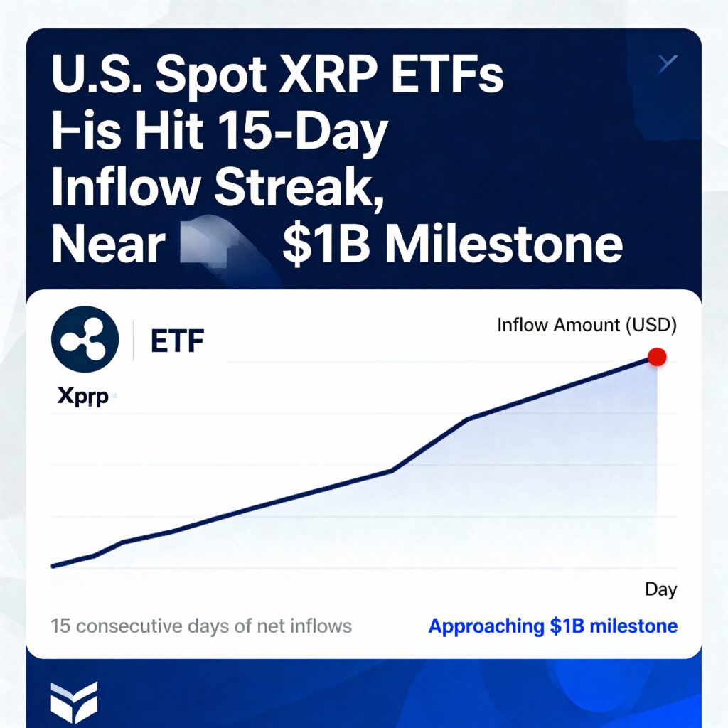This screenshot has width=728, height=728.
Task: Open the Approaching $1B milestone link
Action: (552, 626)
